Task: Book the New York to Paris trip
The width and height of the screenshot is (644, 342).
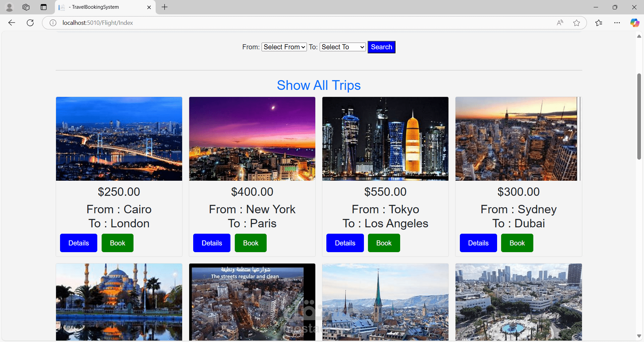Action: pos(251,243)
